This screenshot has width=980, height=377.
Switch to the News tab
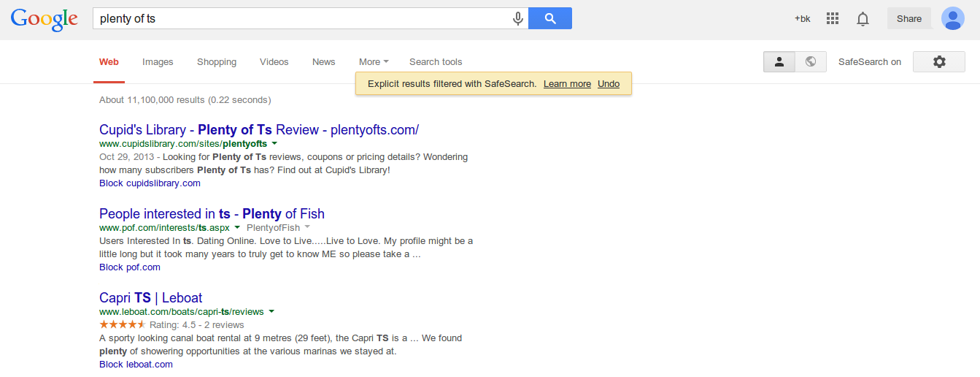coord(323,62)
